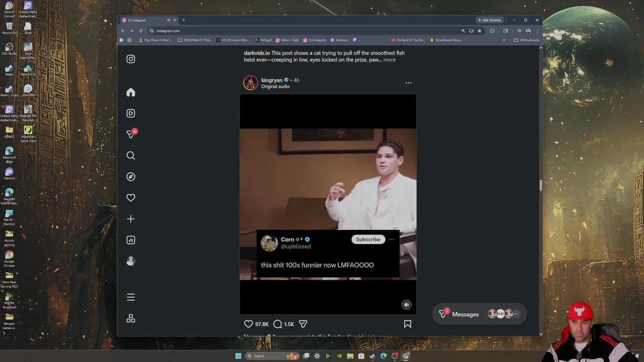Open Chrome zoom magnifier icon
The width and height of the screenshot is (644, 362).
pyautogui.click(x=463, y=31)
